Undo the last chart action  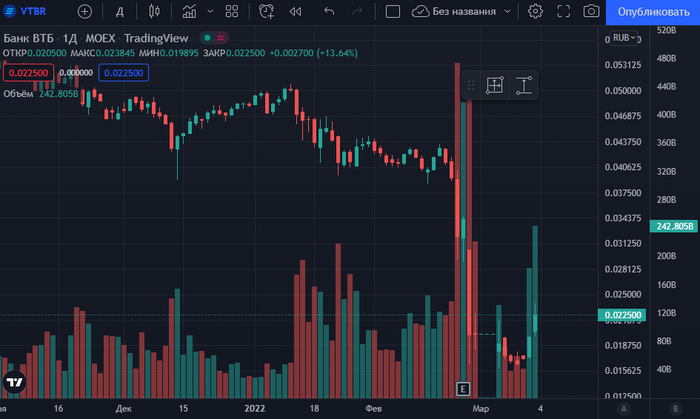click(330, 11)
